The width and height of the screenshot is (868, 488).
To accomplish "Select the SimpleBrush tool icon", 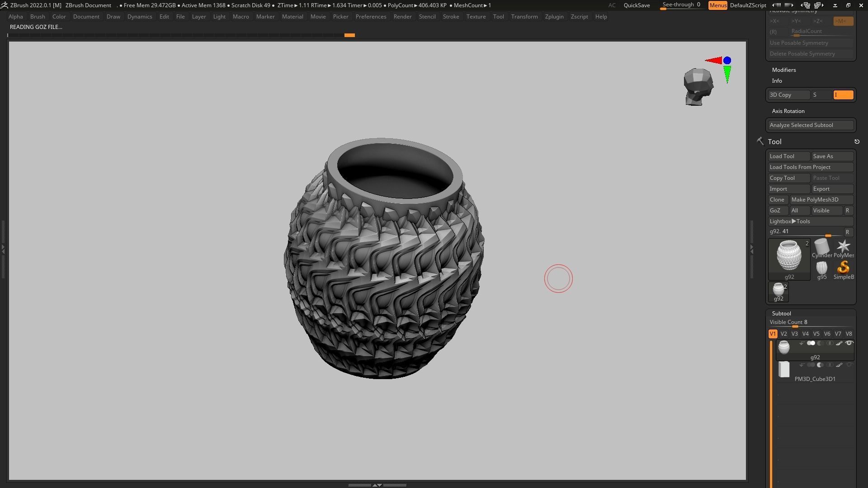I will [844, 270].
